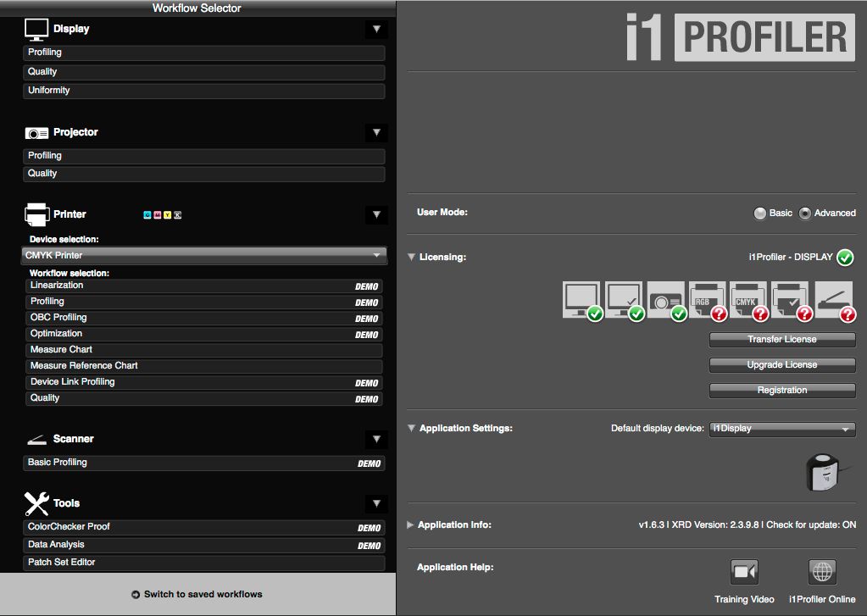Open the Default display device dropdown
The height and width of the screenshot is (616, 867).
pyautogui.click(x=781, y=429)
